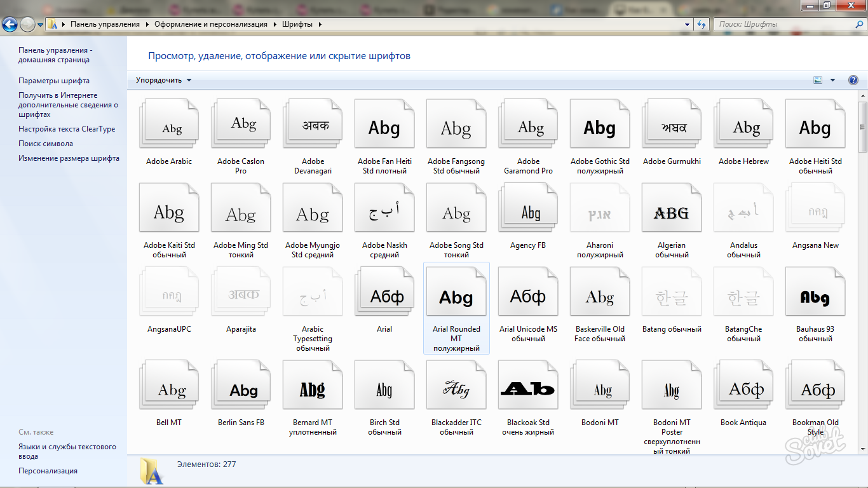The height and width of the screenshot is (488, 868).
Task: Expand the address bar history dropdown
Action: [688, 24]
